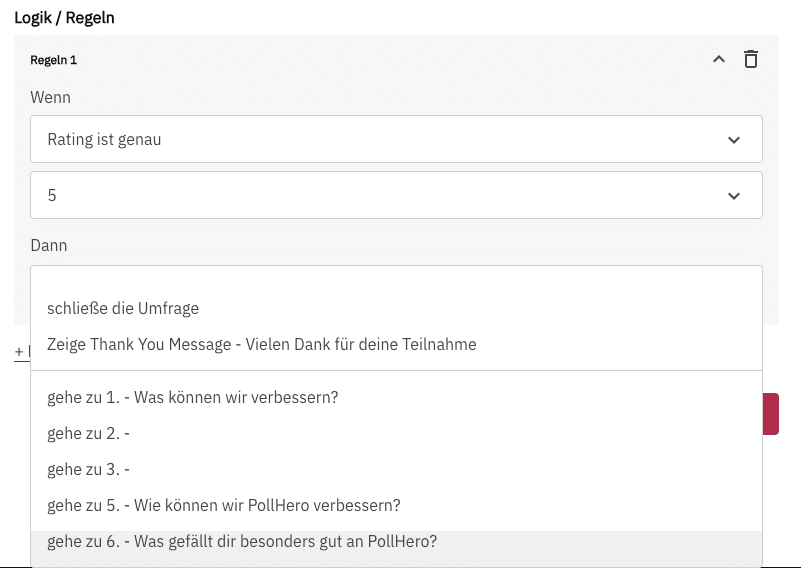The width and height of the screenshot is (801, 568).
Task: Pick the 'gehe zu 2. -' option
Action: pyautogui.click(x=89, y=433)
